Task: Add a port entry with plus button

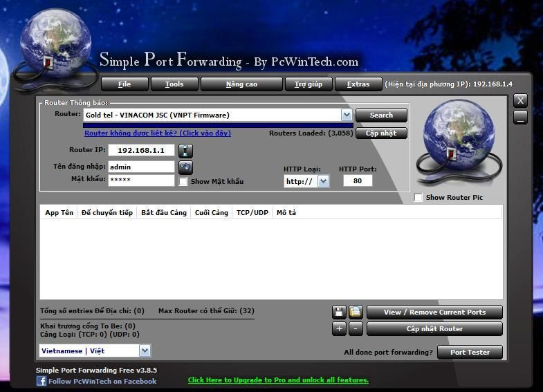Action: tap(339, 329)
